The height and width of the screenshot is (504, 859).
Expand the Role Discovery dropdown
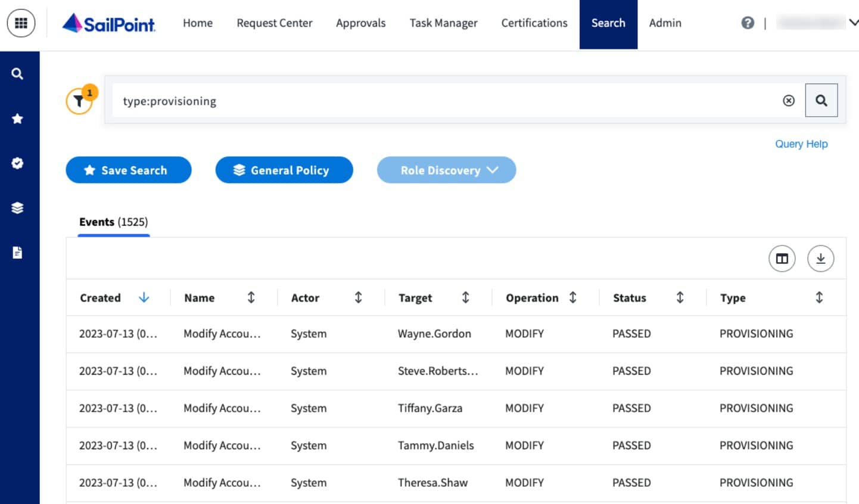coord(447,170)
